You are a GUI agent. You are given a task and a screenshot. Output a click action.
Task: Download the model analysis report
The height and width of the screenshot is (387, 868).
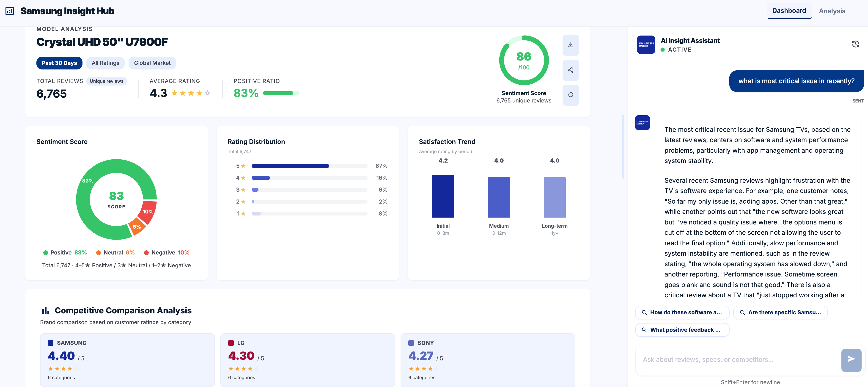(x=571, y=45)
